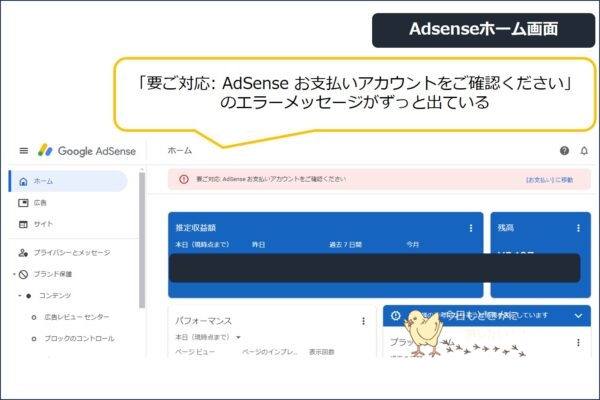
Task: Click the ホーム page title in the header
Action: click(180, 151)
